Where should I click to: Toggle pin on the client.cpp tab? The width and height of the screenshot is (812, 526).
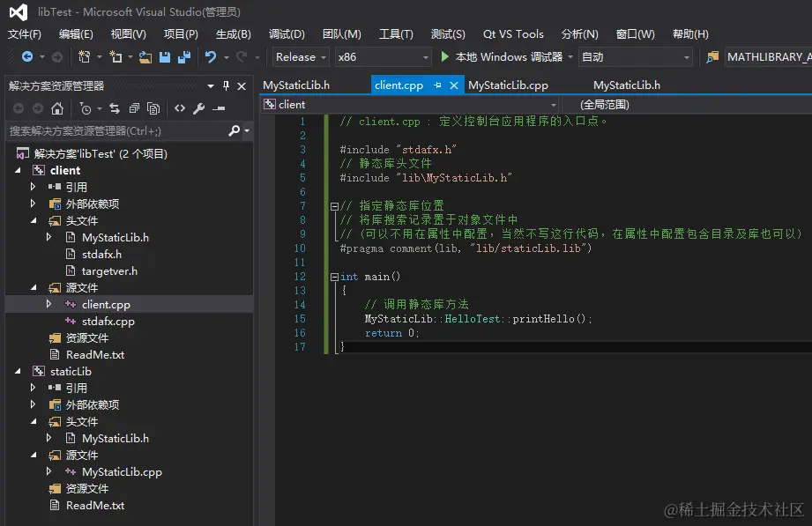pyautogui.click(x=437, y=85)
